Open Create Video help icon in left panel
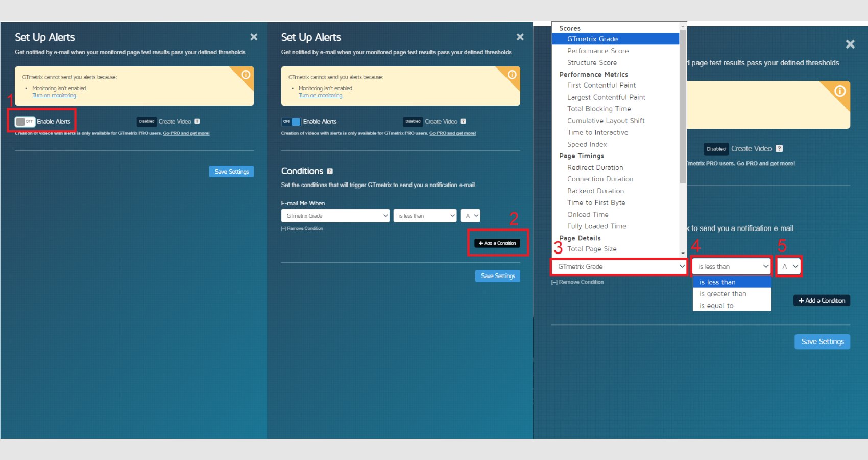 [x=197, y=121]
